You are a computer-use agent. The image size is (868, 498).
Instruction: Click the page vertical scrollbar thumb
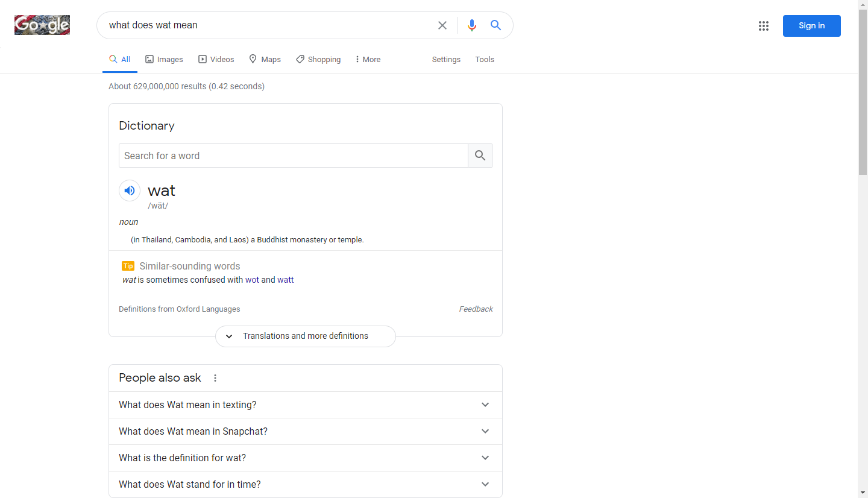(863, 90)
